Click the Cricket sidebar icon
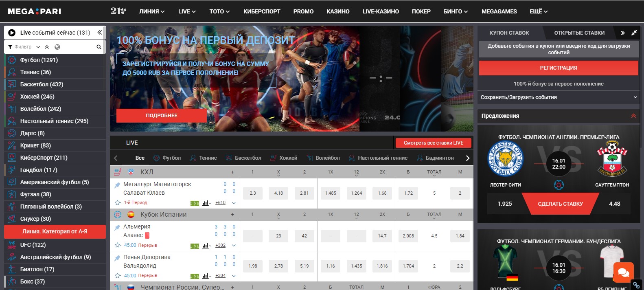644x290 pixels. tap(12, 145)
